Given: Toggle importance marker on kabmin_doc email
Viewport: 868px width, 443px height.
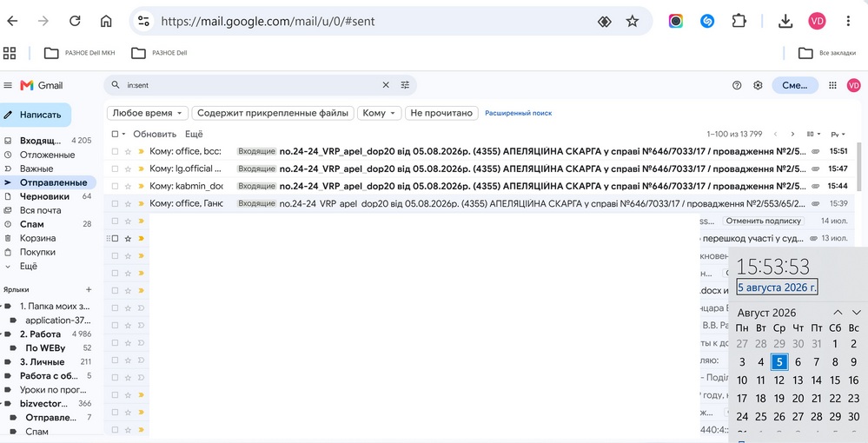Looking at the screenshot, I should click(141, 186).
